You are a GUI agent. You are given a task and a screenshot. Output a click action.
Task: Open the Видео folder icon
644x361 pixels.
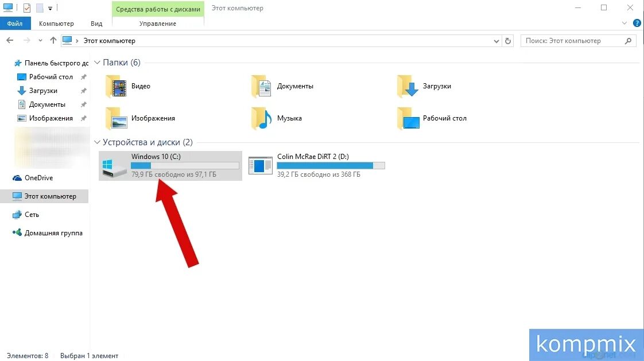click(x=116, y=86)
